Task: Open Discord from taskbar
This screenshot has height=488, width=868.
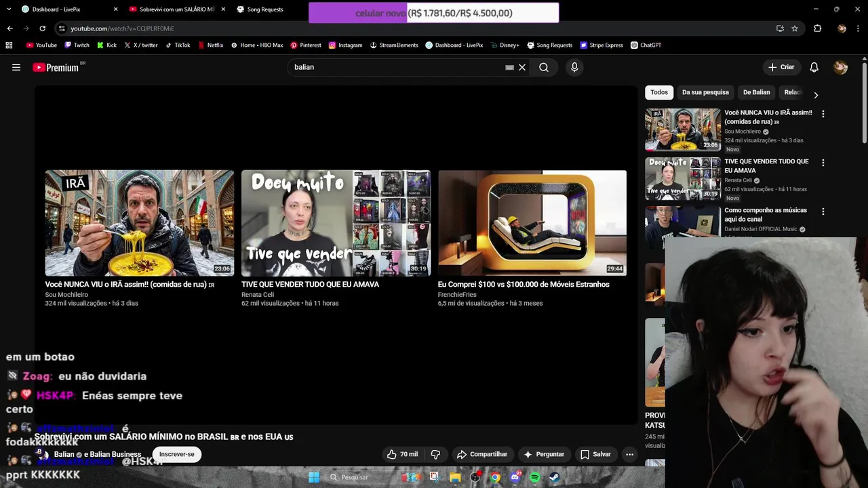Action: [515, 477]
